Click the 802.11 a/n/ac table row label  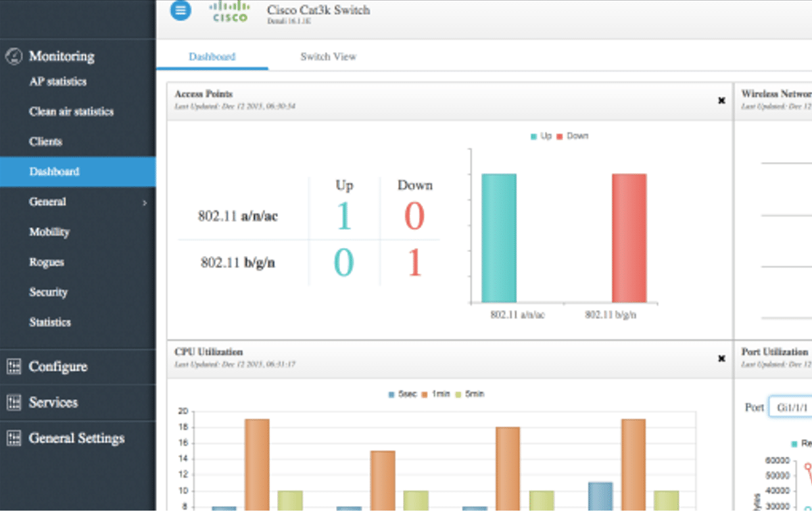click(238, 216)
